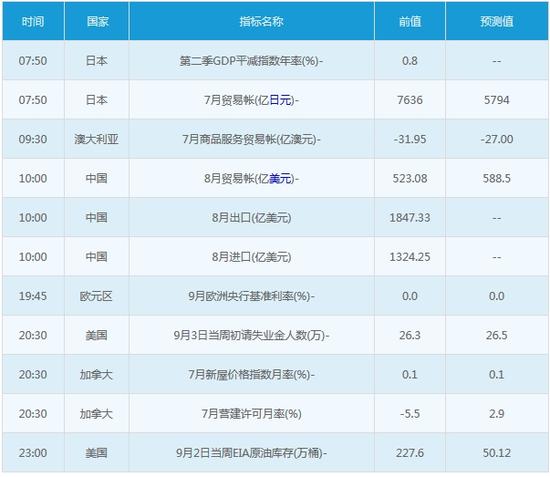Click the 国家 column header
The height and width of the screenshot is (477, 550).
pyautogui.click(x=98, y=22)
